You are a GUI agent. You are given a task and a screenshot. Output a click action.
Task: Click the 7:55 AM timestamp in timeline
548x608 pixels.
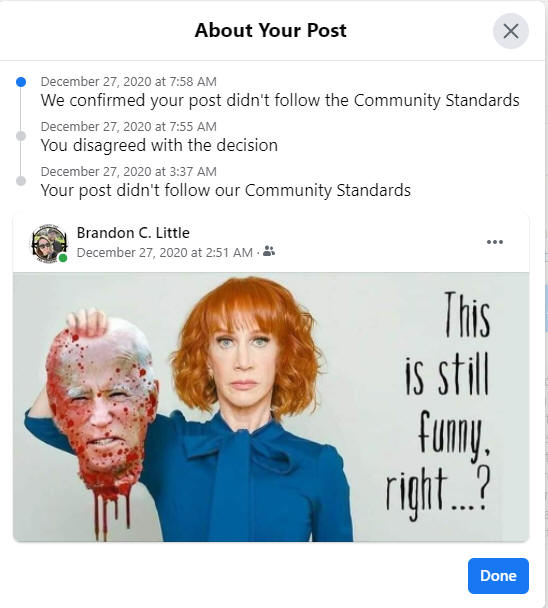click(129, 126)
